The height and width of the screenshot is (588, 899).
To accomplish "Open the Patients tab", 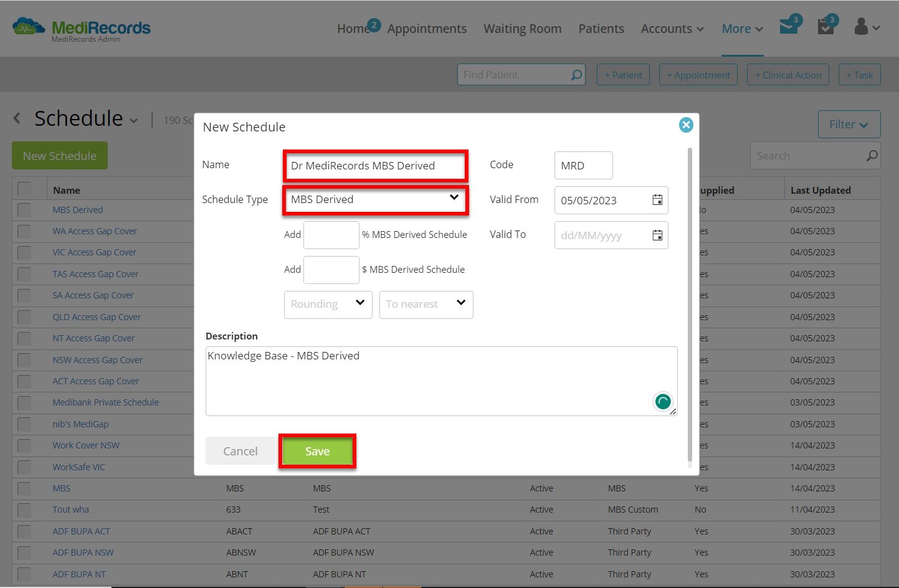I will click(x=601, y=29).
